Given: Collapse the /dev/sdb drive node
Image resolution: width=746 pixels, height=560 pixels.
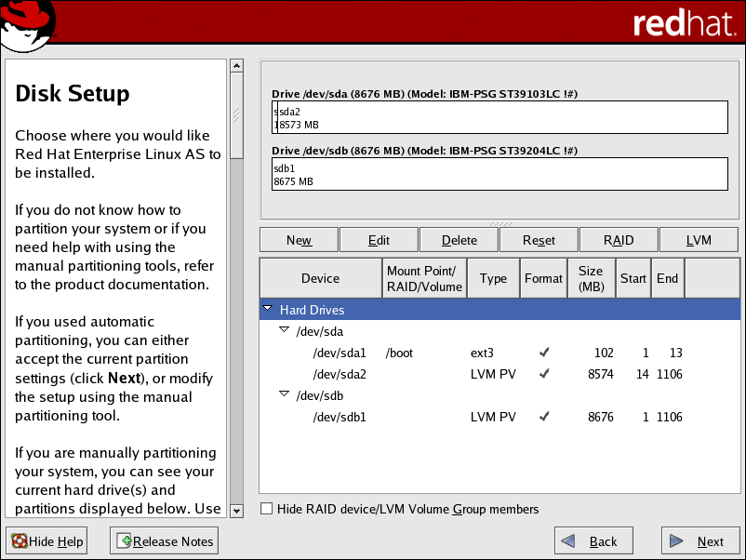Looking at the screenshot, I should (x=285, y=395).
